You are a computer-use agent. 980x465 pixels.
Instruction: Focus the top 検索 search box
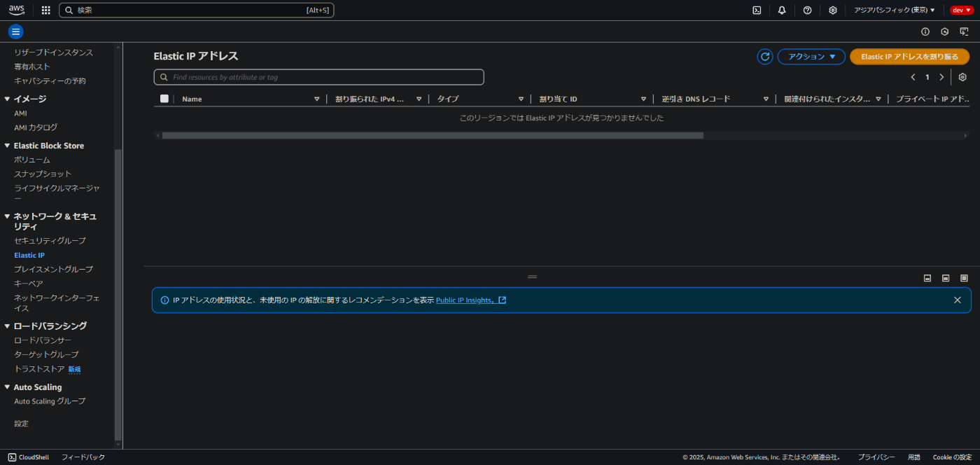197,11
